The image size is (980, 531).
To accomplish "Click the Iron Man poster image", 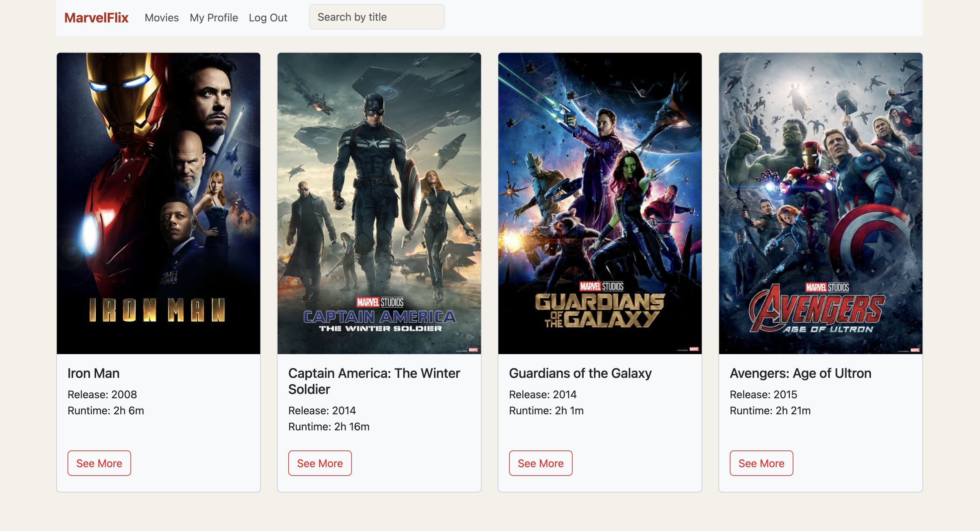I will coord(158,203).
